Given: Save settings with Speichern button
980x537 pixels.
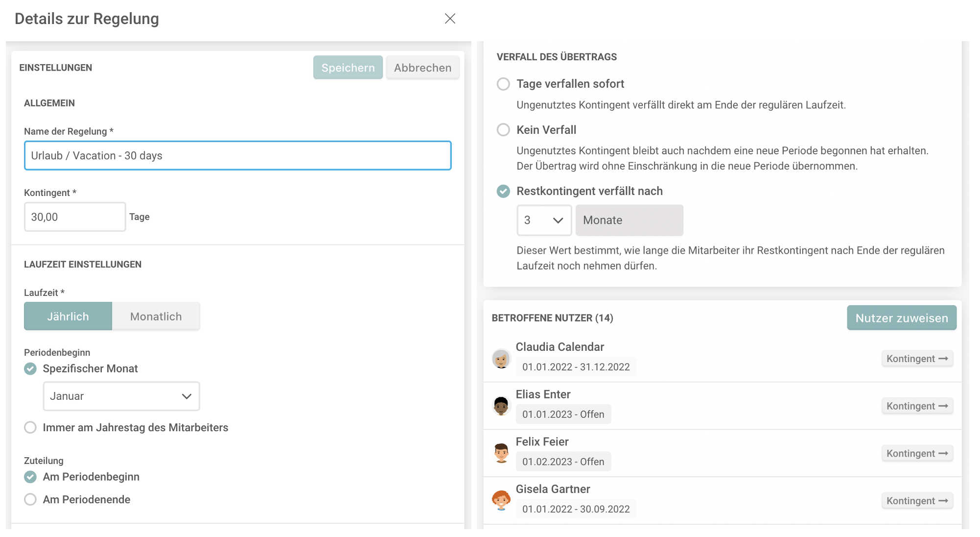Looking at the screenshot, I should 348,68.
